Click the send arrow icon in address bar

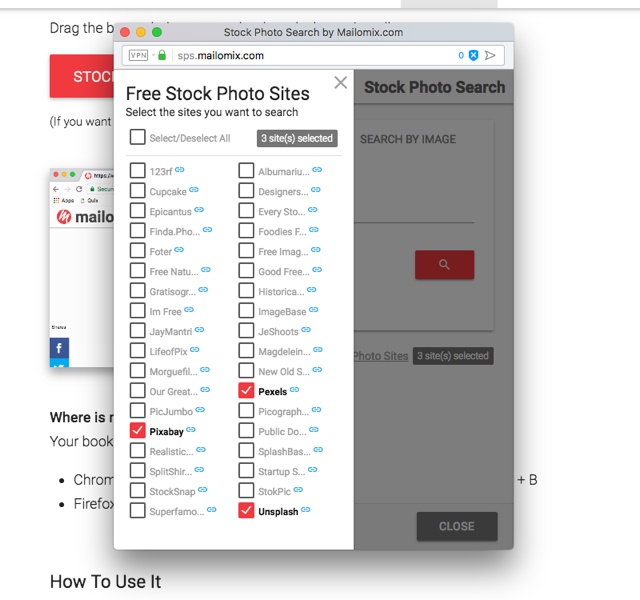click(x=490, y=55)
